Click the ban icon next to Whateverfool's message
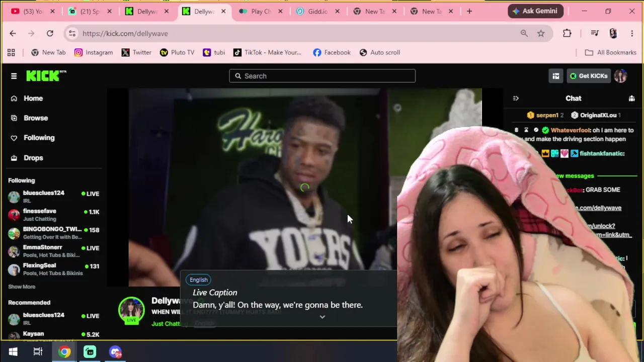The height and width of the screenshot is (362, 644). coord(536,130)
